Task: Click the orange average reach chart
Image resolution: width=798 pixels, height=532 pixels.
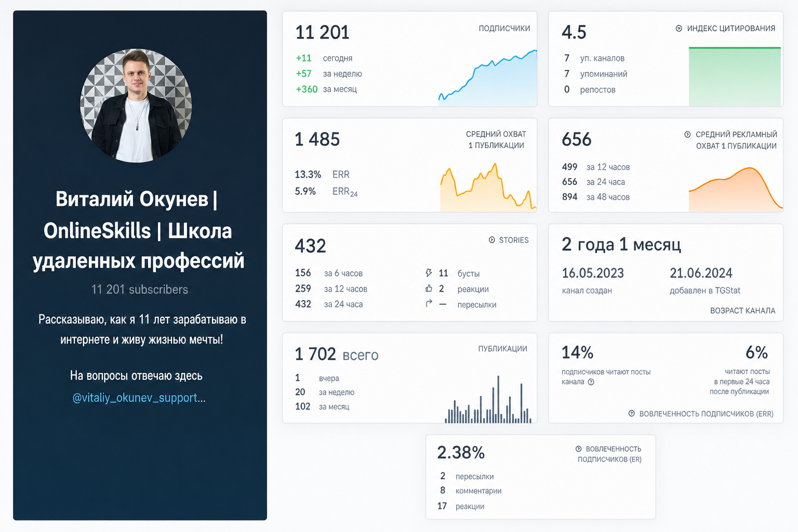Action: (488, 187)
